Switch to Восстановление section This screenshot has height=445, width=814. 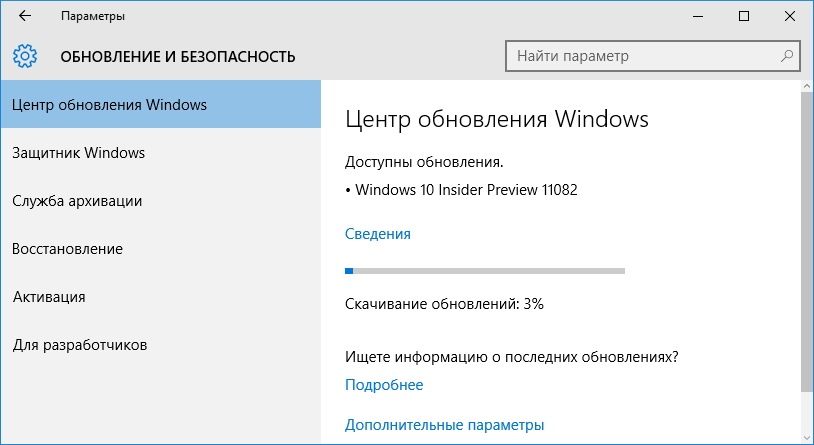[x=161, y=249]
